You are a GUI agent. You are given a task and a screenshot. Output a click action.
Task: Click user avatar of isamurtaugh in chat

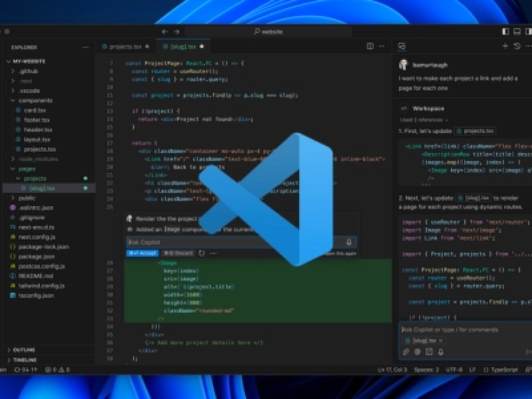point(403,64)
